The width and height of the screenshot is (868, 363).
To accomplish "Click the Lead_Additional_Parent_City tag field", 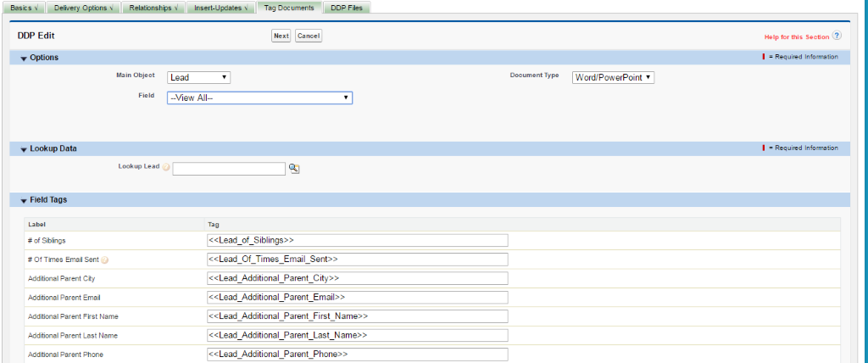I will pyautogui.click(x=358, y=278).
